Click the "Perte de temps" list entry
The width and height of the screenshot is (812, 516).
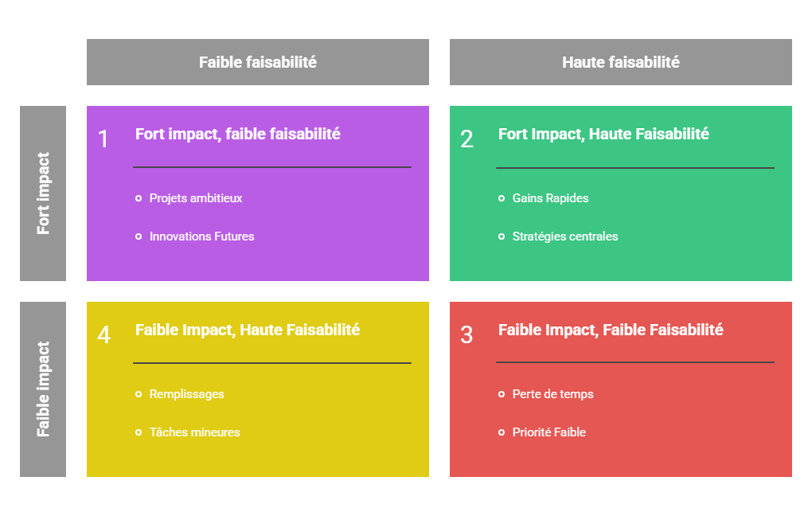[552, 394]
